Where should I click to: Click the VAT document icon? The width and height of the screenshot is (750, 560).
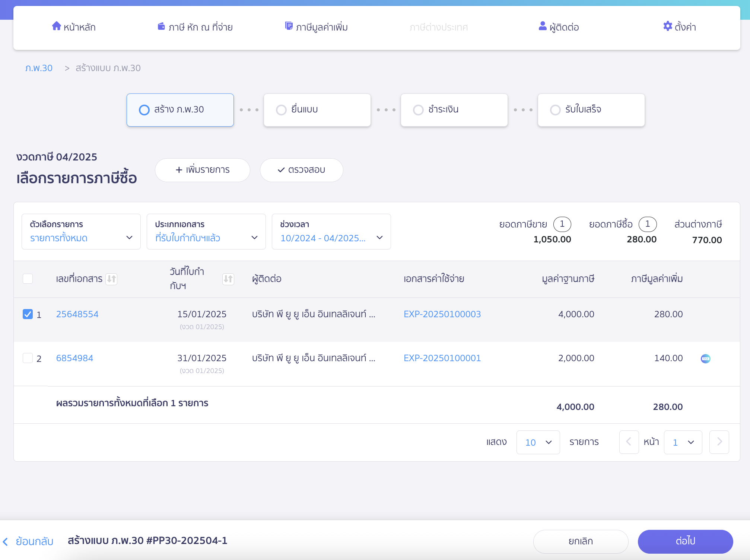(x=289, y=26)
